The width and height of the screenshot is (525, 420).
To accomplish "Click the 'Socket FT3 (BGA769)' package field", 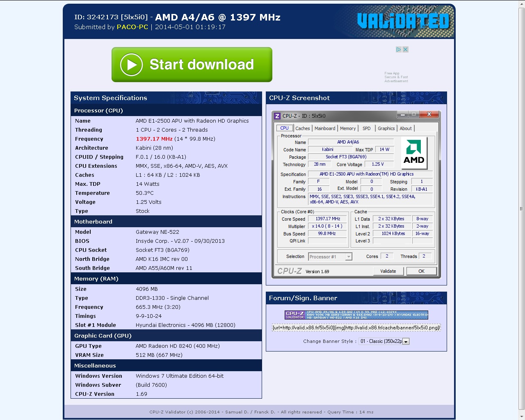I will (x=351, y=157).
